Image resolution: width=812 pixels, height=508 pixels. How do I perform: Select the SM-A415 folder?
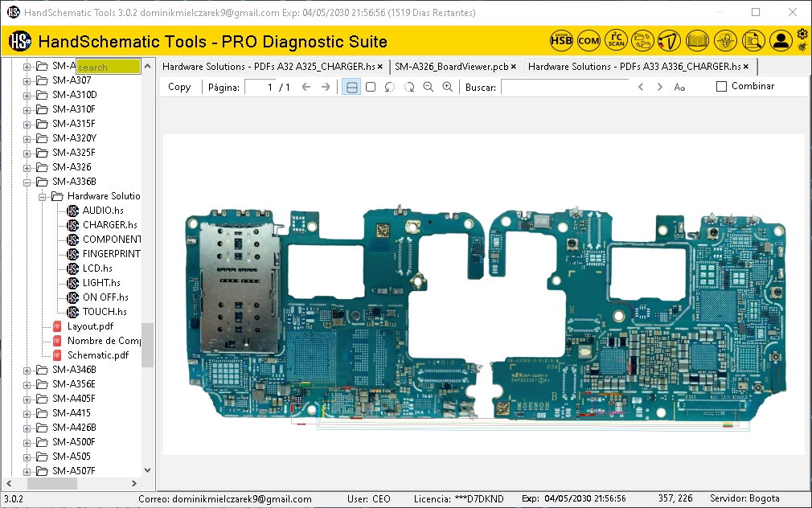pyautogui.click(x=72, y=413)
